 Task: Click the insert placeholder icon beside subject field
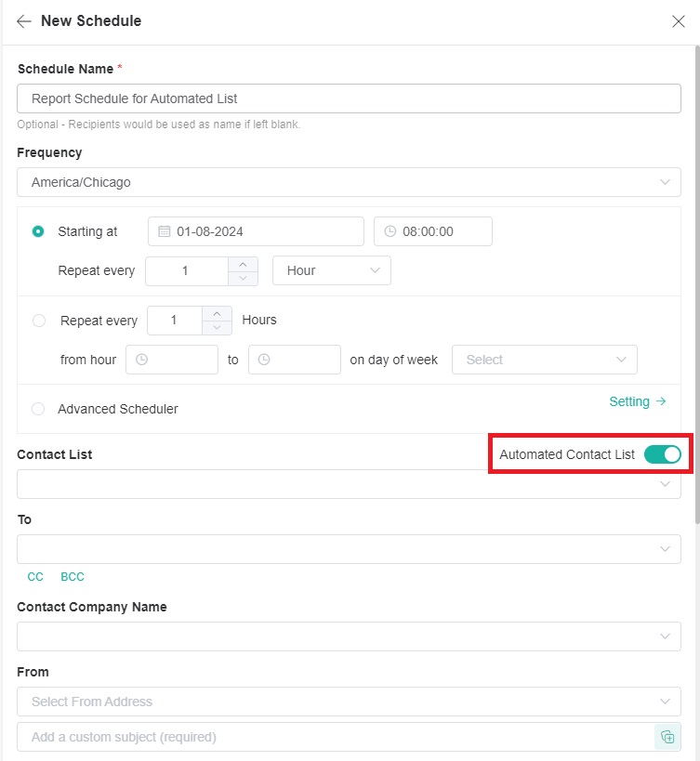(x=667, y=736)
